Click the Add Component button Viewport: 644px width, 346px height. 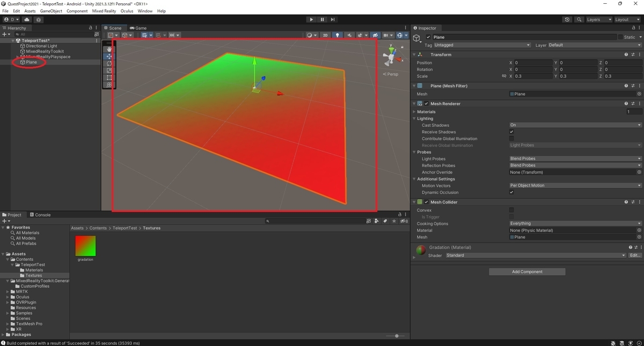[527, 272]
